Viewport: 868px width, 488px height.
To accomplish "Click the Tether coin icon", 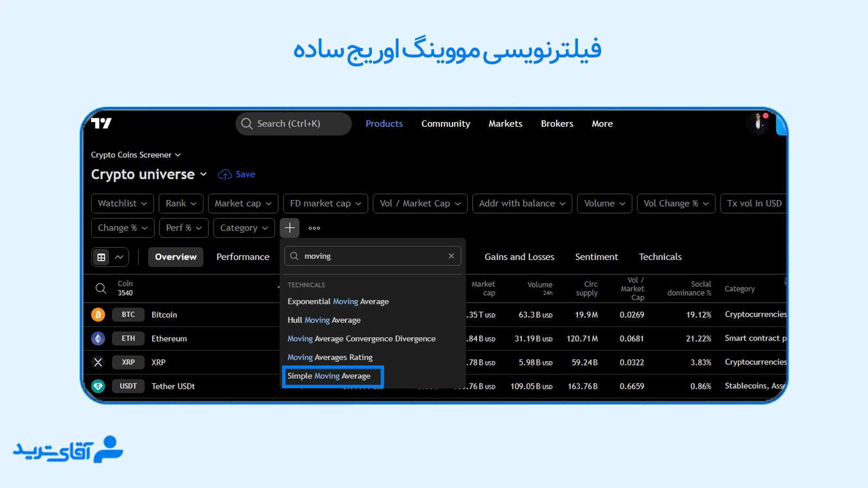I will pyautogui.click(x=98, y=386).
